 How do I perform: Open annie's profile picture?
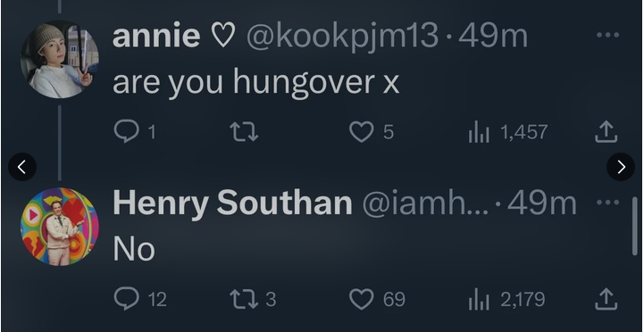tap(60, 60)
